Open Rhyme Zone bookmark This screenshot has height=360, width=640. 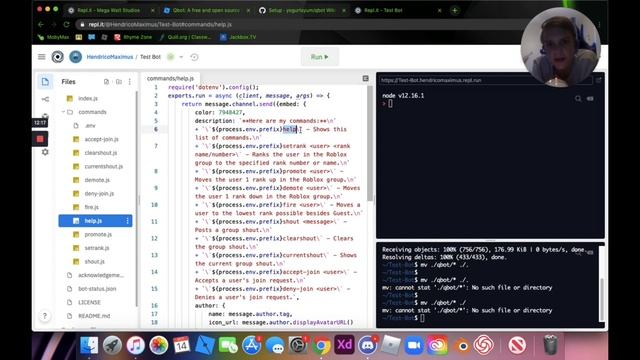click(133, 37)
